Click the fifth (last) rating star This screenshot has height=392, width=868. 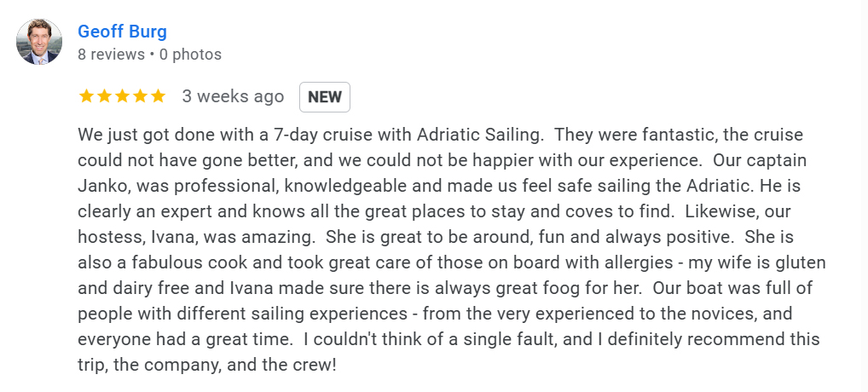[158, 96]
